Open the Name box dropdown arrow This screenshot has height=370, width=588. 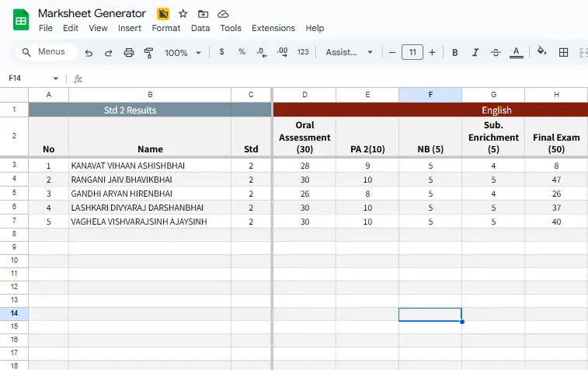[55, 79]
